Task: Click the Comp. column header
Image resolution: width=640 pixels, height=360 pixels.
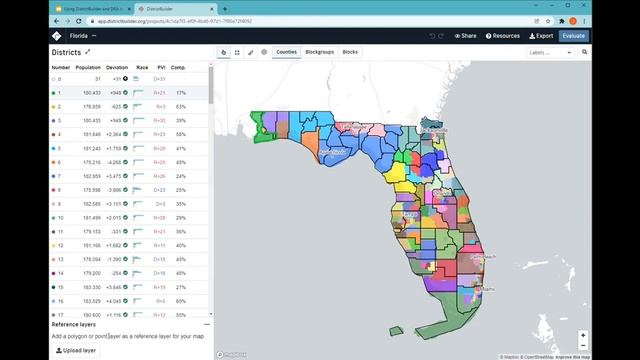Action: click(178, 67)
